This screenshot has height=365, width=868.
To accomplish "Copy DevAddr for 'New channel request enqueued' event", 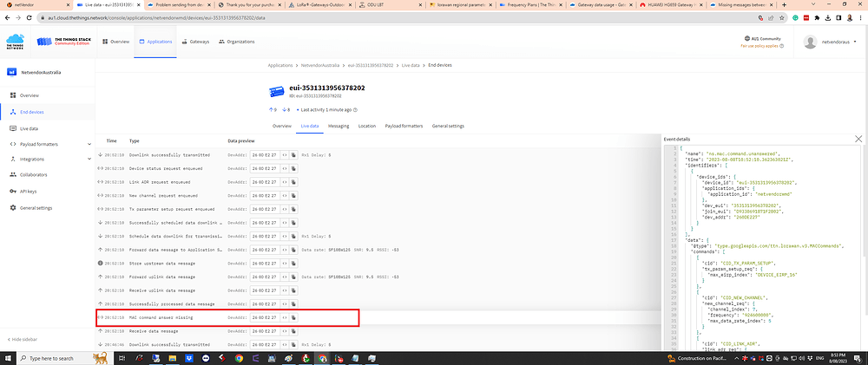I will coord(293,195).
